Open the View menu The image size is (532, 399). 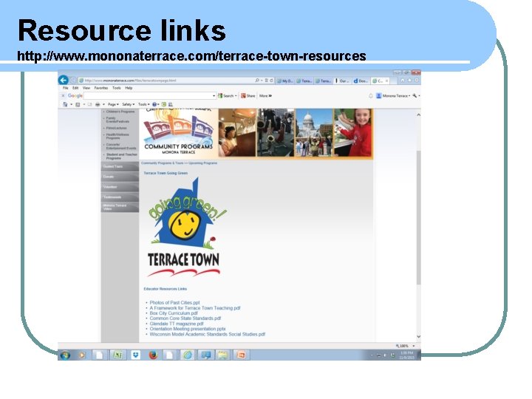point(86,88)
